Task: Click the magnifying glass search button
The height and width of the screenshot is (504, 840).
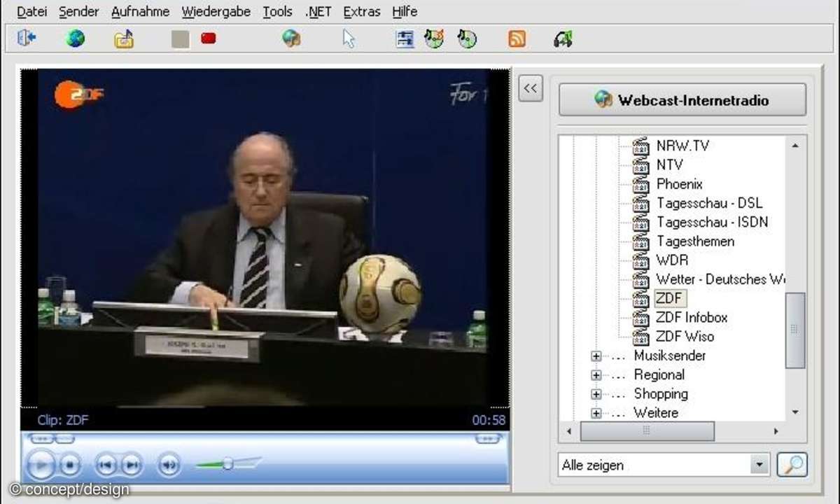Action: pyautogui.click(x=792, y=465)
